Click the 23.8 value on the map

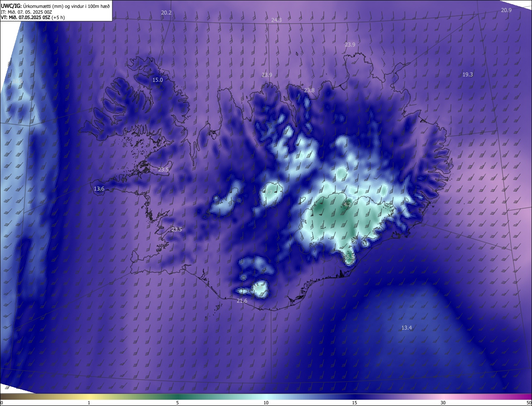pyautogui.click(x=309, y=90)
